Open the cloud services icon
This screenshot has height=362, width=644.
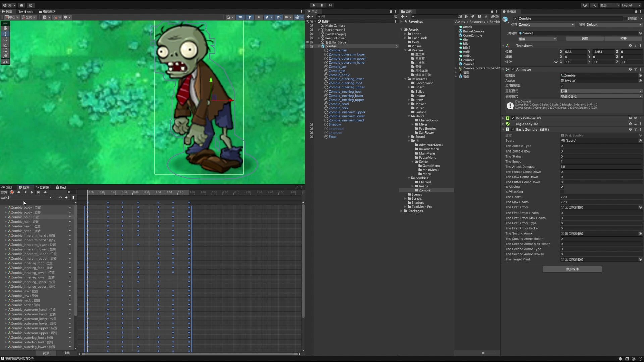[x=21, y=5]
